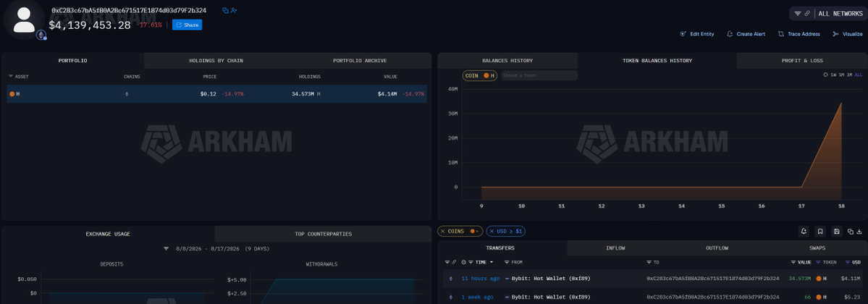This screenshot has height=304, width=868.
Task: Open the 1 week ago transaction link
Action: tap(477, 297)
